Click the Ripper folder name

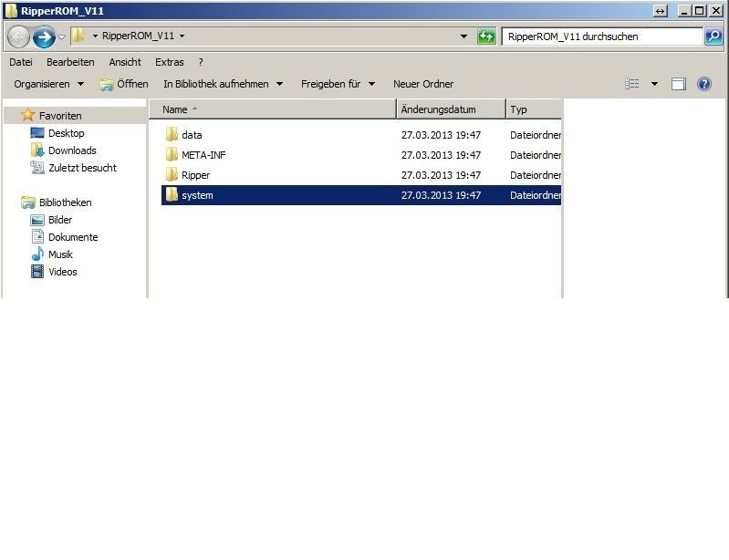[196, 175]
